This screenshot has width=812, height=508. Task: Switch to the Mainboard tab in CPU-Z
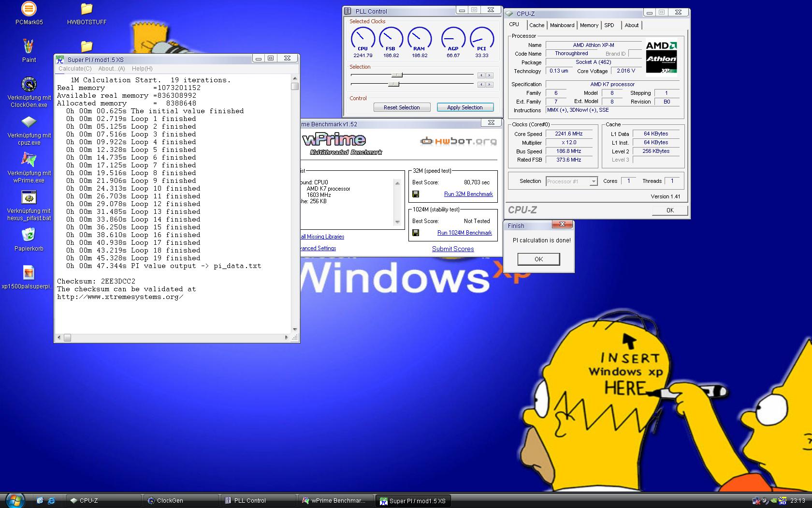tap(562, 25)
